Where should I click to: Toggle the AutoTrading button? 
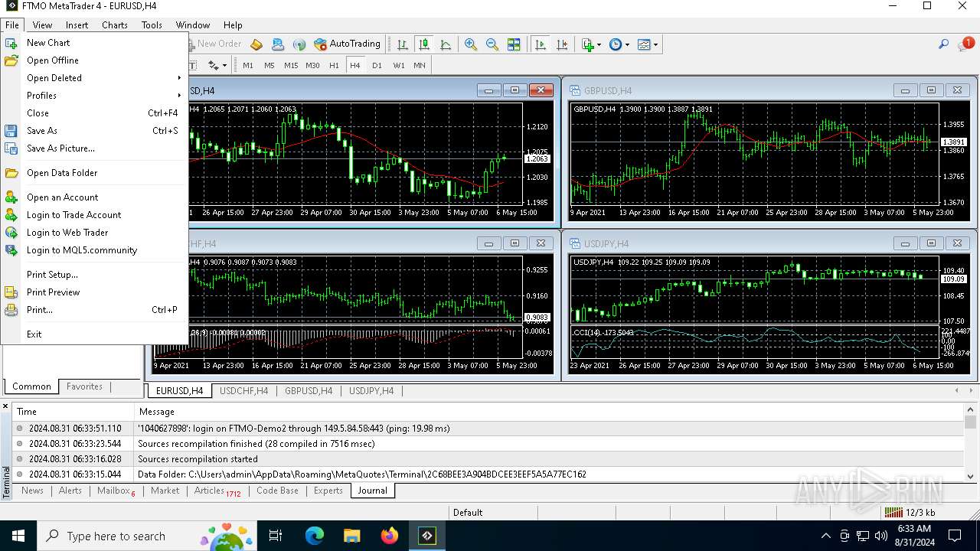(x=348, y=44)
